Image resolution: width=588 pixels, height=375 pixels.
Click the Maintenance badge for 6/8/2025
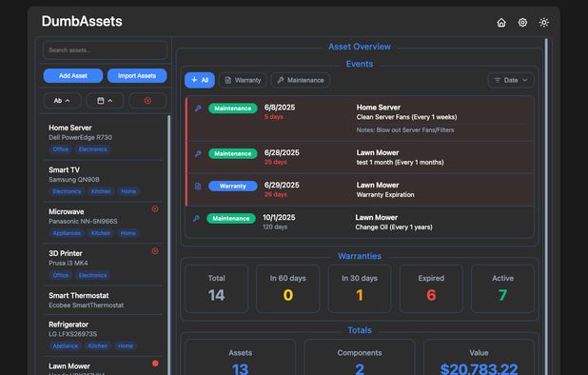click(233, 109)
